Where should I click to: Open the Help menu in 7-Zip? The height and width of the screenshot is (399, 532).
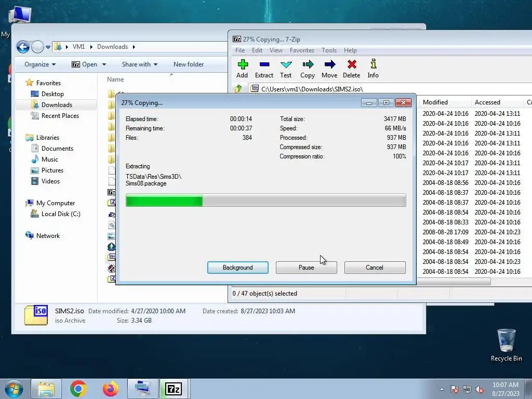(350, 50)
